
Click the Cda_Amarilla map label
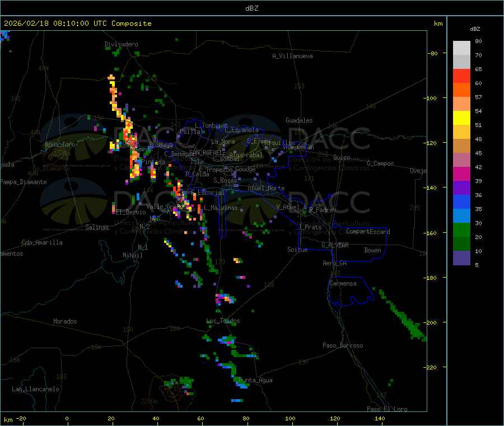click(x=42, y=242)
